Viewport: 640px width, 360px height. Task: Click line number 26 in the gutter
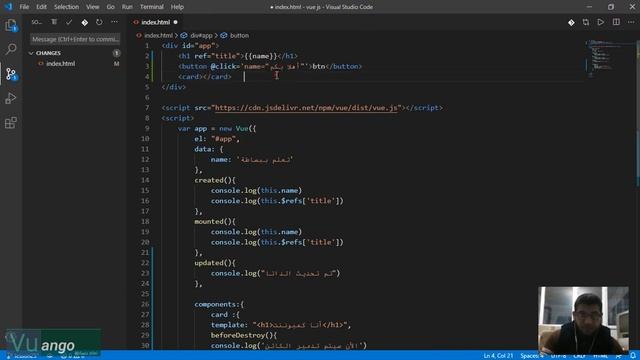point(145,304)
